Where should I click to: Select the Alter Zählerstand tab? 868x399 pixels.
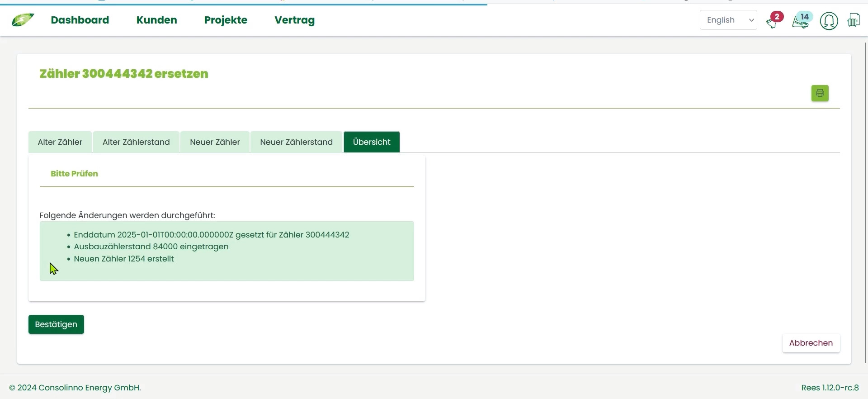tap(136, 142)
